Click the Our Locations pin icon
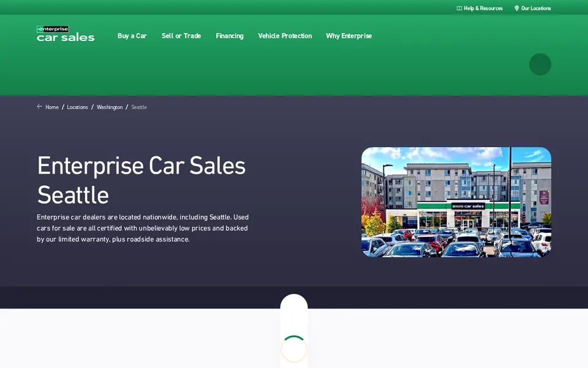This screenshot has width=588, height=368. (517, 8)
